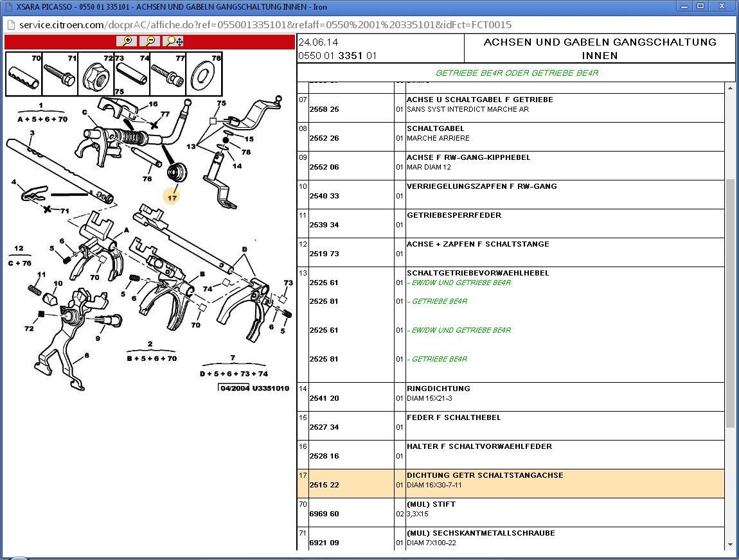Select part number 2552 26
The width and height of the screenshot is (739, 560).
coord(325,138)
